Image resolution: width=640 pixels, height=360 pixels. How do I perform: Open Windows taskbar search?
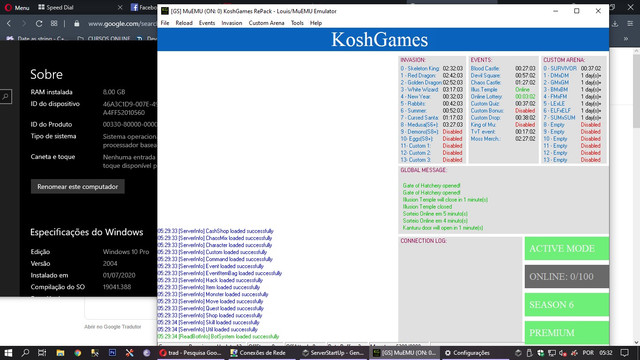pyautogui.click(x=25, y=353)
